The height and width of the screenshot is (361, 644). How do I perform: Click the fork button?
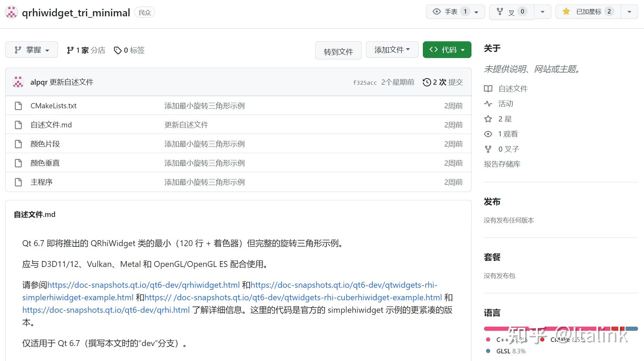coord(511,12)
